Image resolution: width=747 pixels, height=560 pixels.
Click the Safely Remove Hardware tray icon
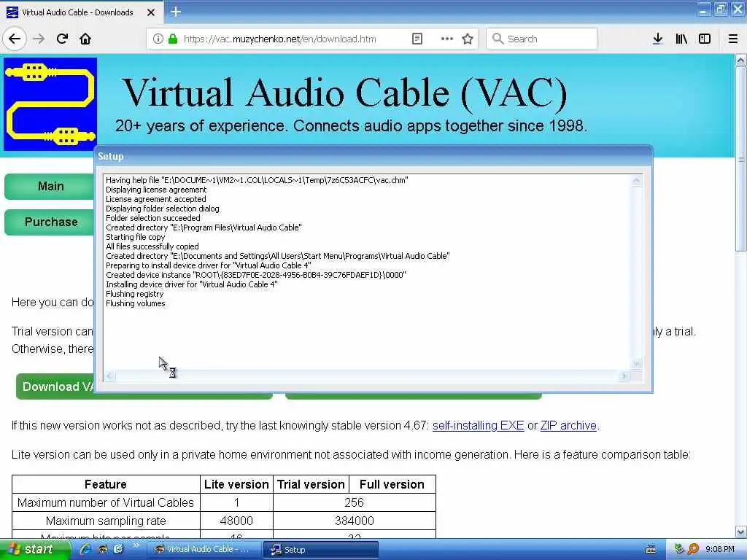click(x=680, y=549)
